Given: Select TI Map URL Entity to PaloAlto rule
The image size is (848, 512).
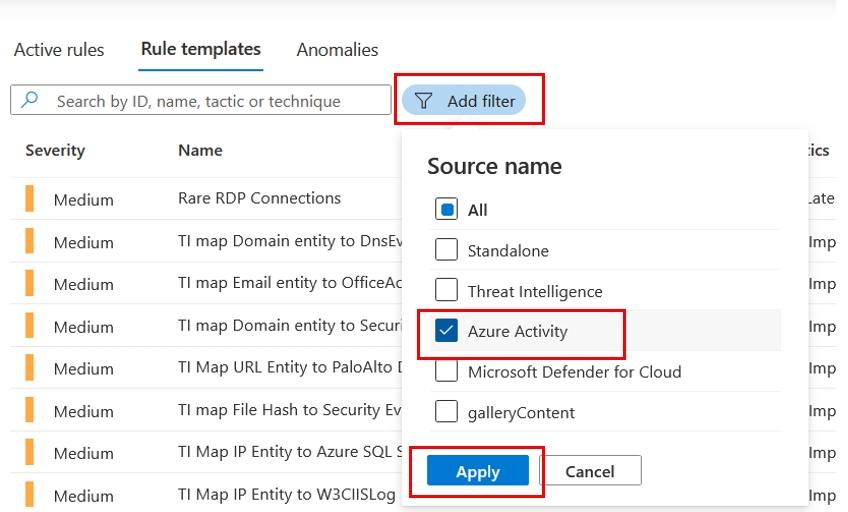Looking at the screenshot, I should point(290,367).
